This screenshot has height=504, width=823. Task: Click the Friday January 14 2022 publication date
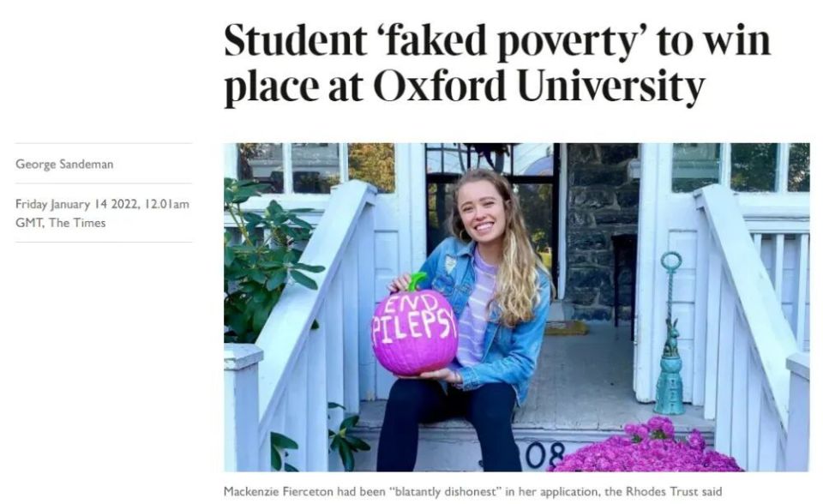coord(69,204)
